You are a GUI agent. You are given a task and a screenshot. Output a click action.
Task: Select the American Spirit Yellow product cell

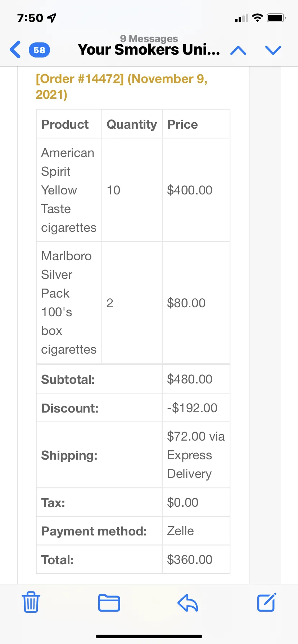click(69, 190)
